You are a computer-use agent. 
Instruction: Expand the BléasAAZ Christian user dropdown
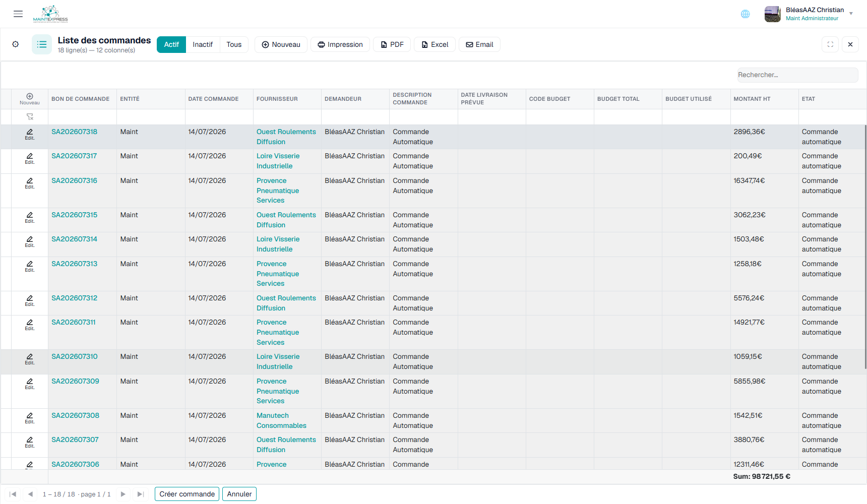[x=851, y=14]
